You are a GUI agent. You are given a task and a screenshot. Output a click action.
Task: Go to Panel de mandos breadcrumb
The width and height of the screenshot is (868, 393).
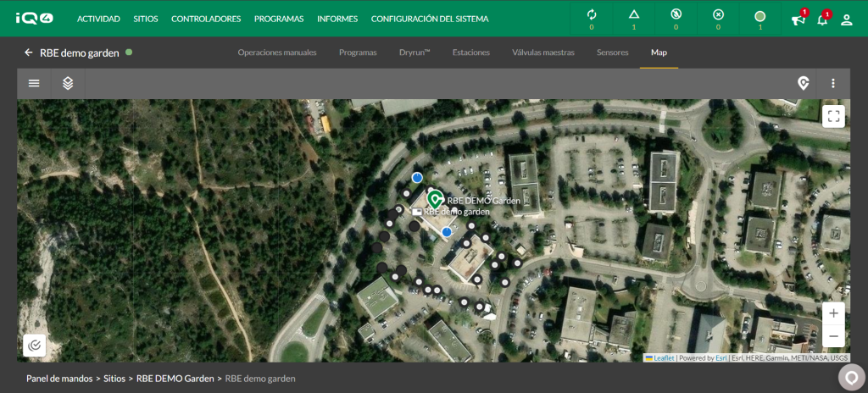[x=59, y=379]
